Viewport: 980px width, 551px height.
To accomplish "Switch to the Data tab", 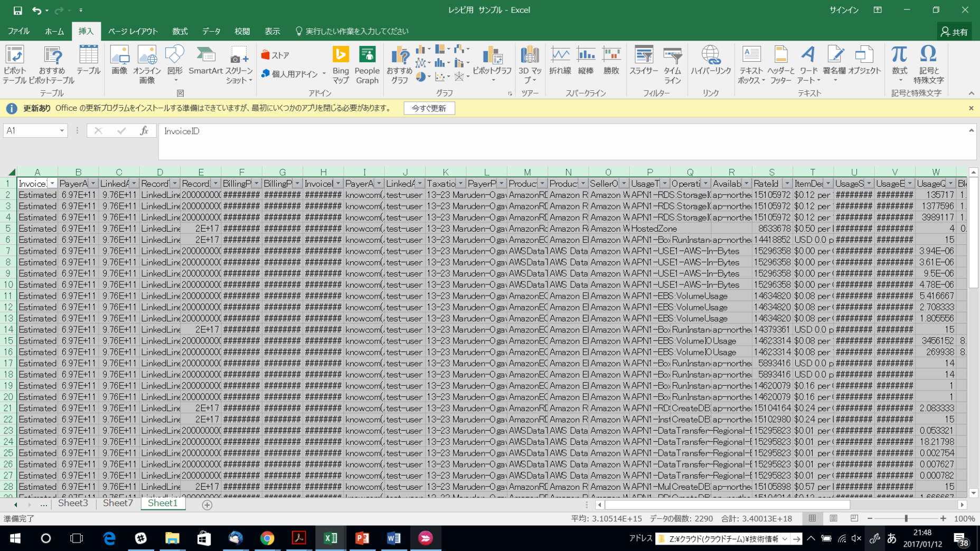I will click(211, 31).
